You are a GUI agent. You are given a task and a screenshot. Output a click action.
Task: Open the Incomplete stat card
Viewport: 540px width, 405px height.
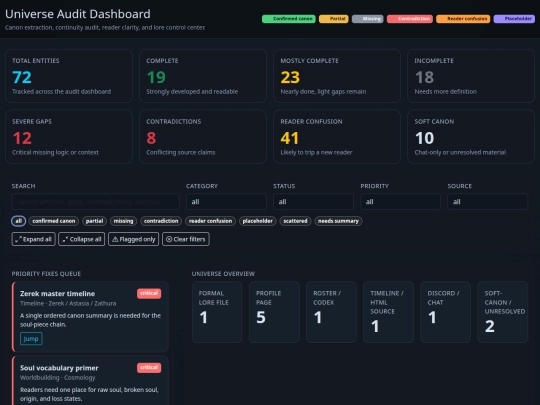pos(471,76)
